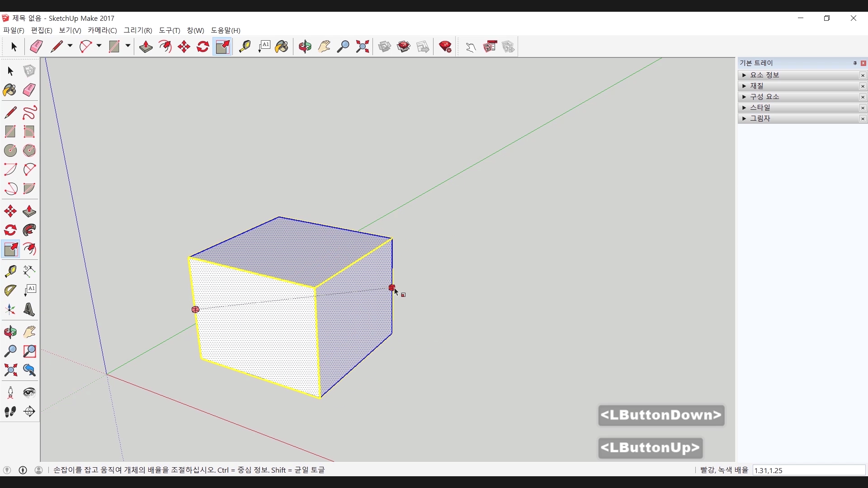Open the 그리기(R) menu
The height and width of the screenshot is (488, 868).
(x=138, y=30)
